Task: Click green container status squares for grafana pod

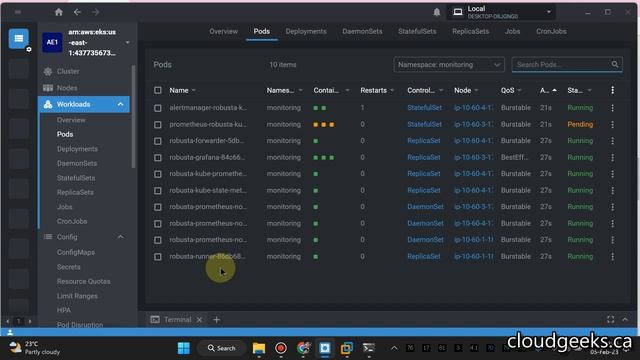Action: click(x=324, y=158)
